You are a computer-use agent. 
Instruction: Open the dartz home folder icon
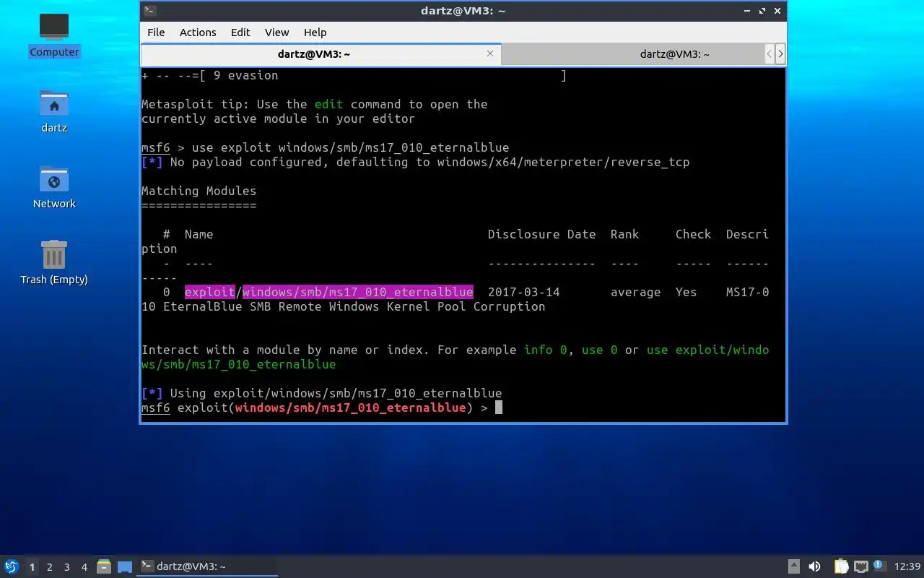pyautogui.click(x=54, y=111)
